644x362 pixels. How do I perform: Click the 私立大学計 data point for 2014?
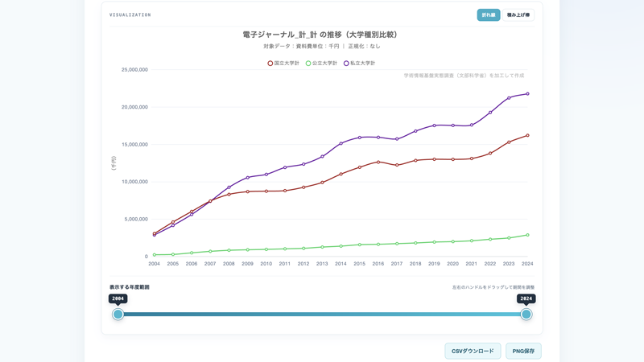click(x=341, y=144)
